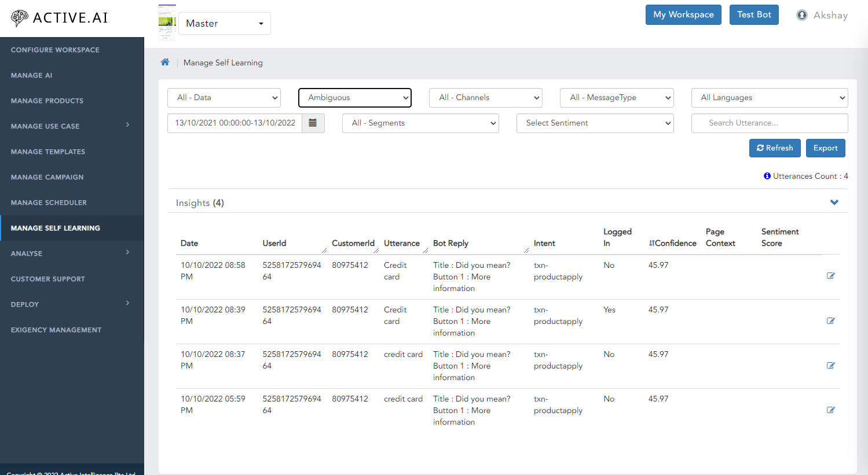Open Customer Support in sidebar
Screen dimensions: 868x475
coord(72,279)
